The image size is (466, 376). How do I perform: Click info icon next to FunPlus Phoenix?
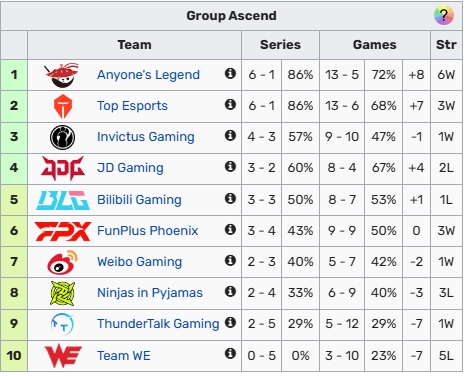tap(230, 229)
